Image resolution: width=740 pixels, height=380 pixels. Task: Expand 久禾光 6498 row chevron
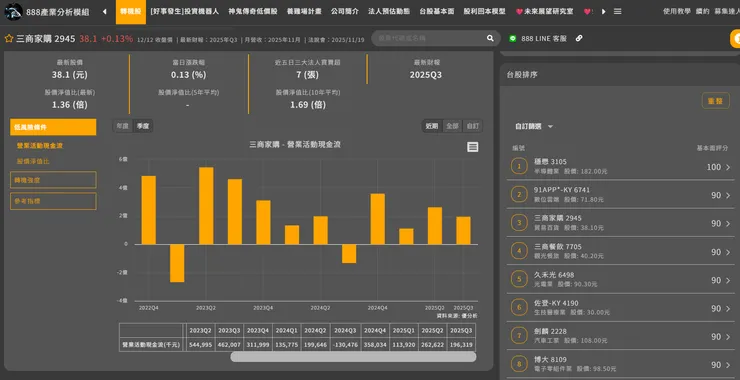tap(728, 280)
